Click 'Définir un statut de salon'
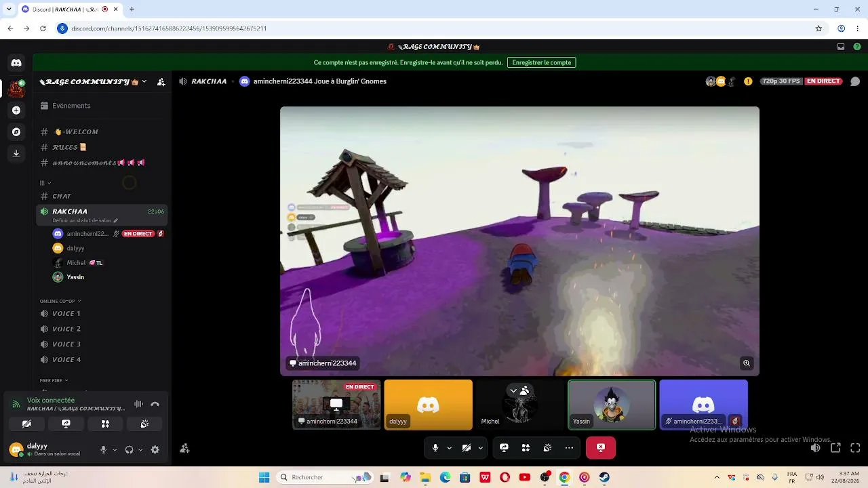 pos(85,220)
